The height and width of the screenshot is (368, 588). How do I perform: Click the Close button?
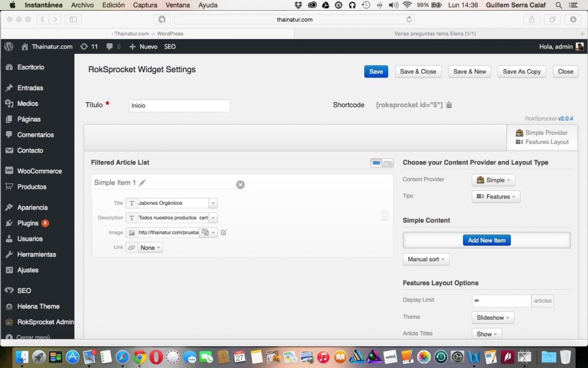coord(566,72)
